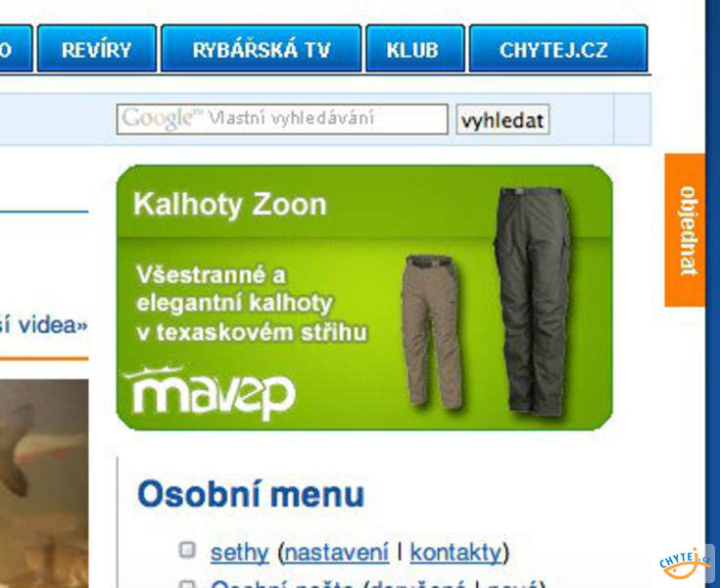Image resolution: width=720 pixels, height=588 pixels.
Task: Open the kontakty link
Action: pyautogui.click(x=456, y=552)
